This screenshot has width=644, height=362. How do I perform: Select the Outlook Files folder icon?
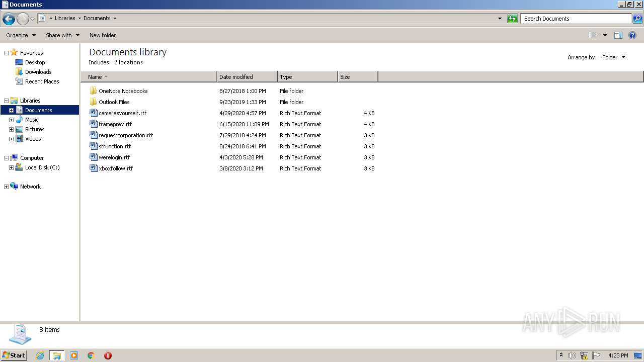pyautogui.click(x=93, y=102)
